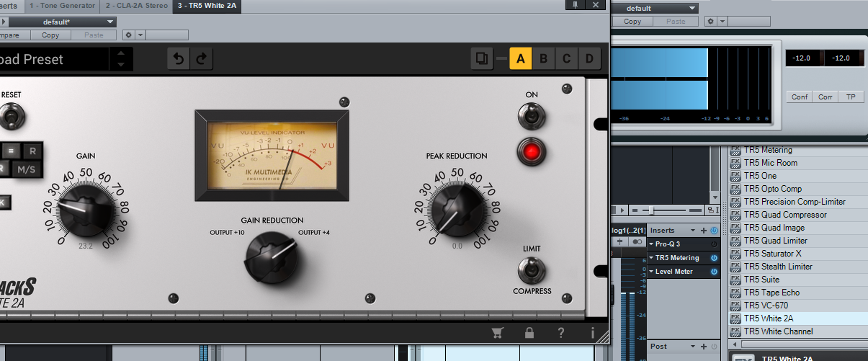Click the FX icon beside TR5 Mic Room
The width and height of the screenshot is (868, 361).
pos(735,163)
